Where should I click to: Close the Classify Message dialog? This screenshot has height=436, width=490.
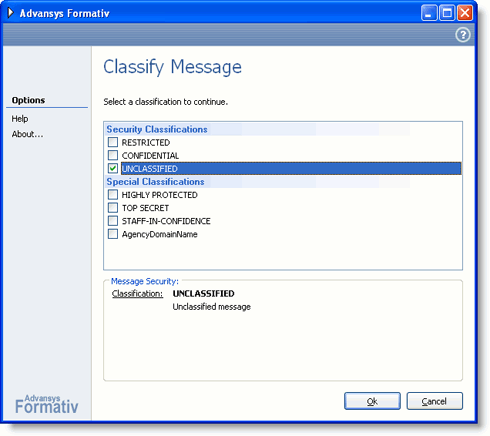(465, 13)
